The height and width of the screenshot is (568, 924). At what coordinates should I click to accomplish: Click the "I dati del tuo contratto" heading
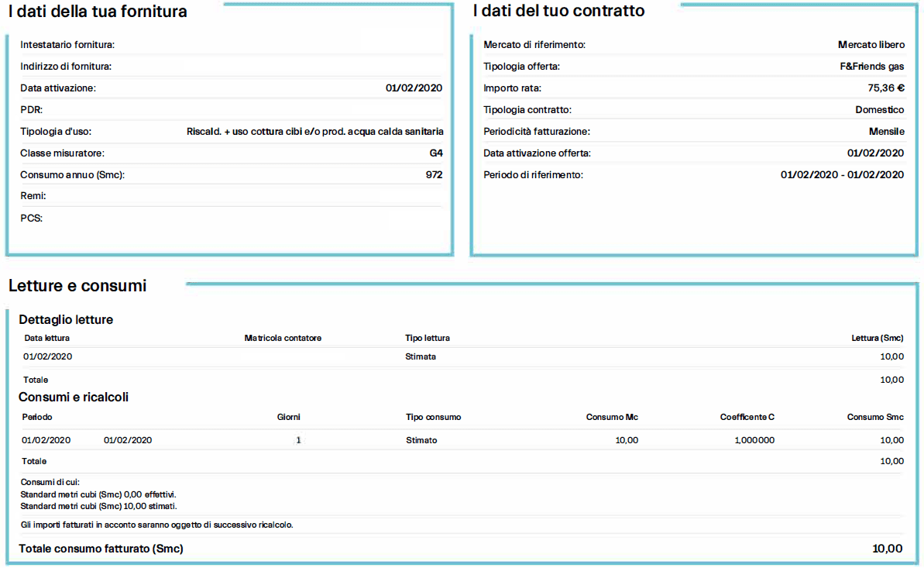558,11
